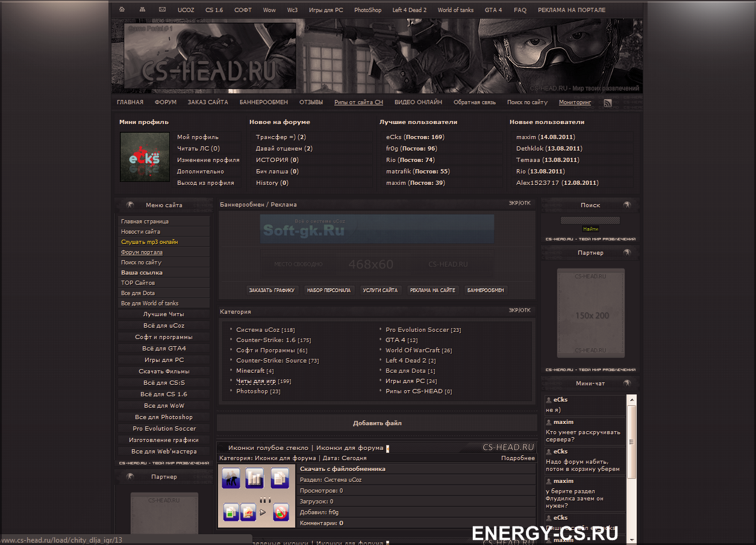Viewport: 756px width, 545px height.
Task: Open Скачать Фильмы sidebar item
Action: click(164, 372)
